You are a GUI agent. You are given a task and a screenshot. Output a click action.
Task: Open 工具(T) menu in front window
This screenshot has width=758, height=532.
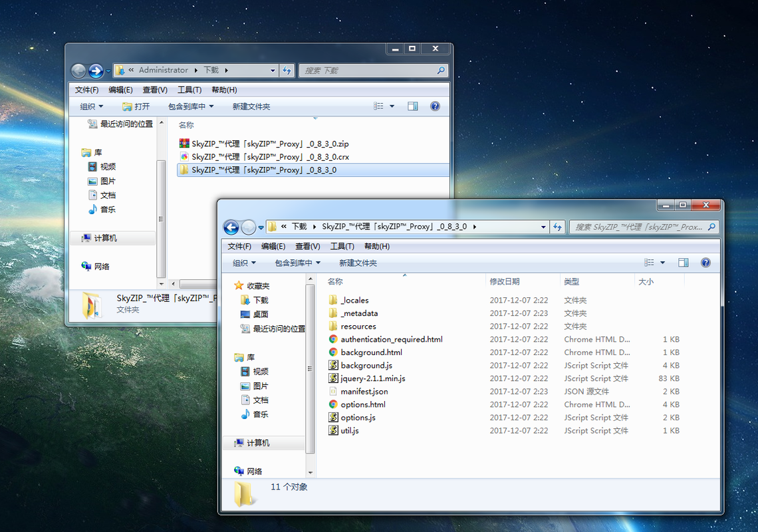pos(342,247)
